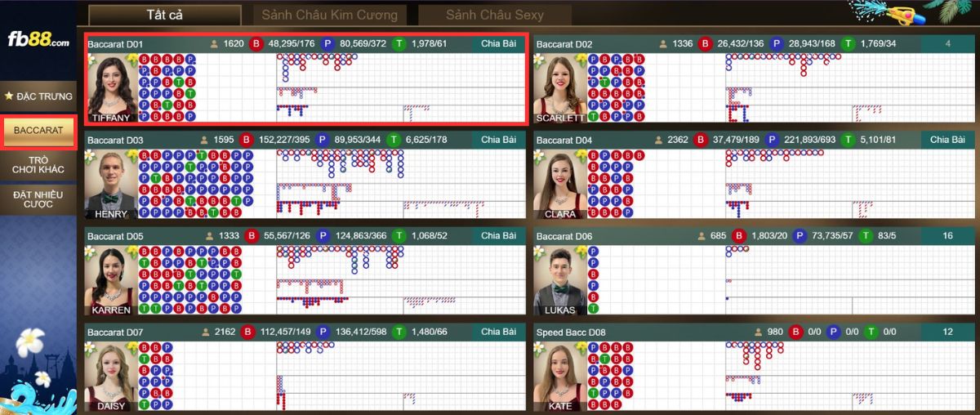Open the ĐẶC TRƯNG sidebar menu

(x=38, y=96)
